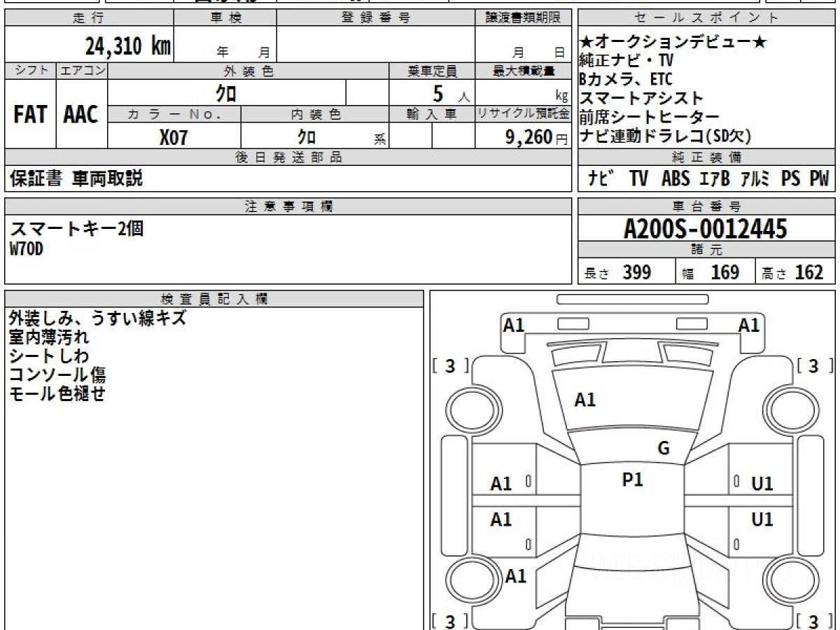Select the アルミ equipment label
This screenshot has width=840, height=630.
pyautogui.click(x=755, y=178)
